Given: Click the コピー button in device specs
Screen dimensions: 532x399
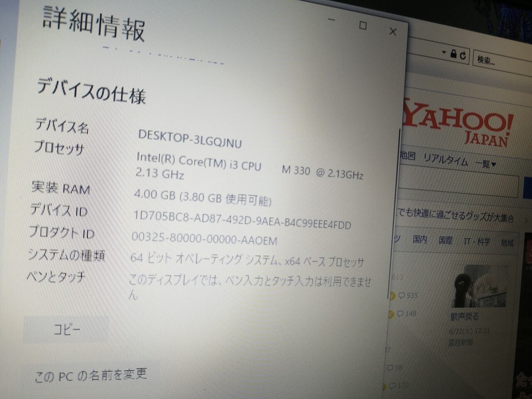Looking at the screenshot, I should (67, 330).
